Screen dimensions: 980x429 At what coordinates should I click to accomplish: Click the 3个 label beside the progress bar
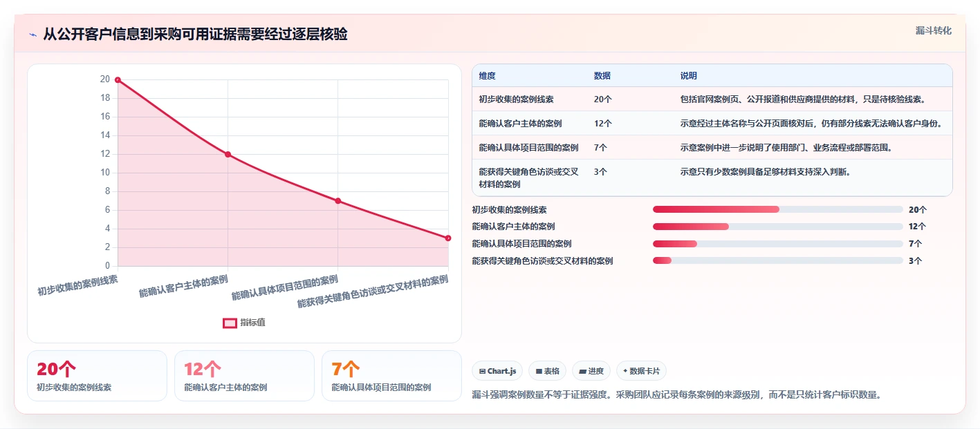pos(916,260)
